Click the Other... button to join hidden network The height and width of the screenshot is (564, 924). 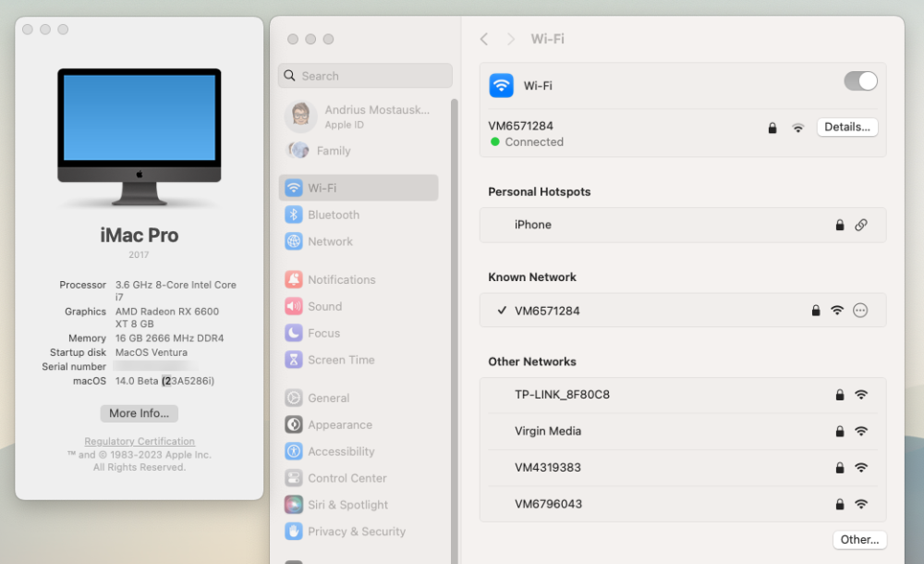coord(859,540)
